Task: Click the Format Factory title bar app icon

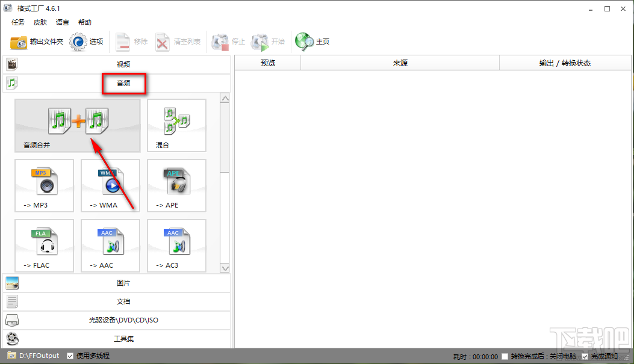Action: (x=8, y=8)
